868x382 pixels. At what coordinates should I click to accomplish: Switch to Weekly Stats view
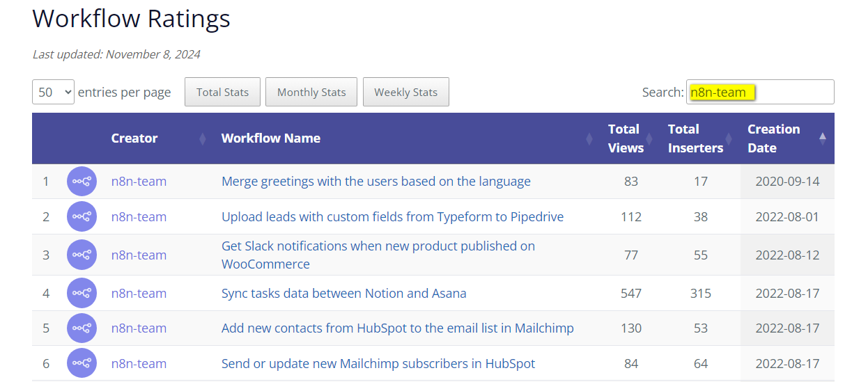pyautogui.click(x=406, y=92)
